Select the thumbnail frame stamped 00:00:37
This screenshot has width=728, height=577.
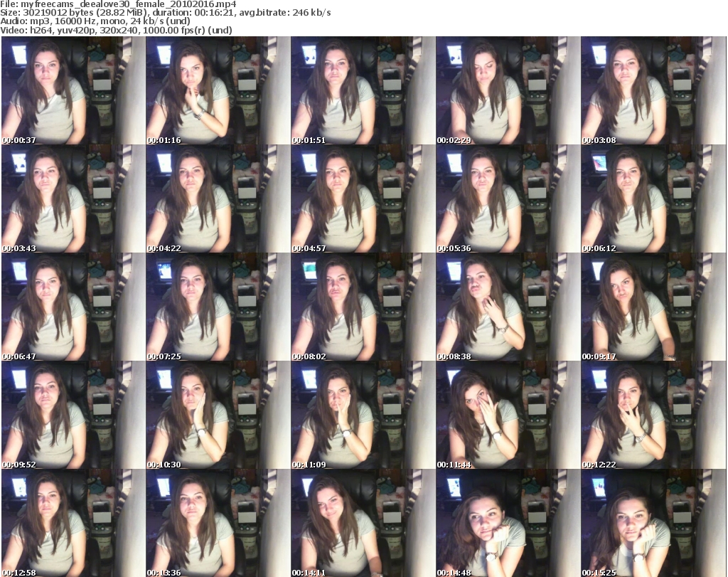click(73, 90)
